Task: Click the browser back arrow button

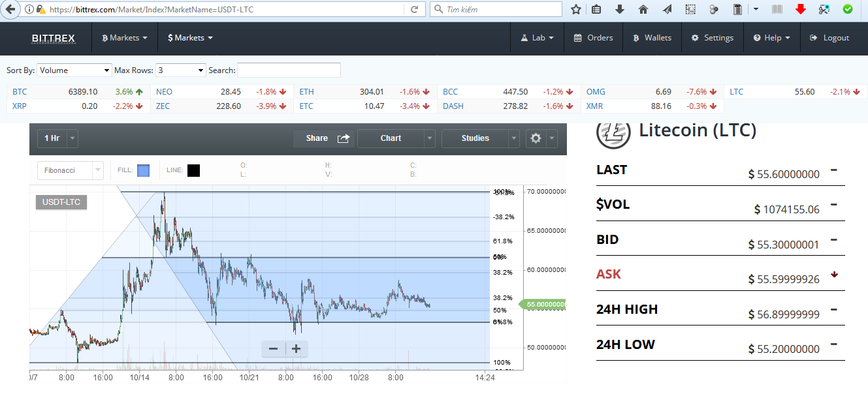Action: pyautogui.click(x=10, y=10)
